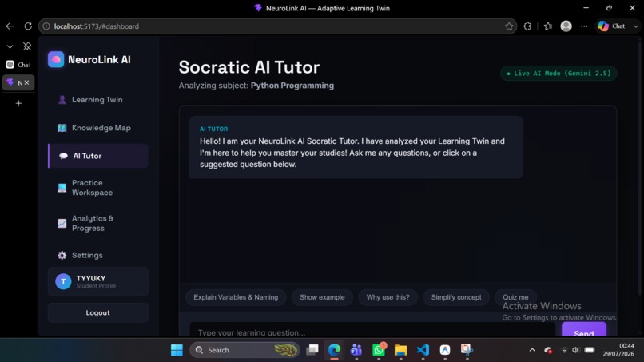Open Microsoft Teams from taskbar
Screen dimensions: 644x362
click(x=356, y=350)
